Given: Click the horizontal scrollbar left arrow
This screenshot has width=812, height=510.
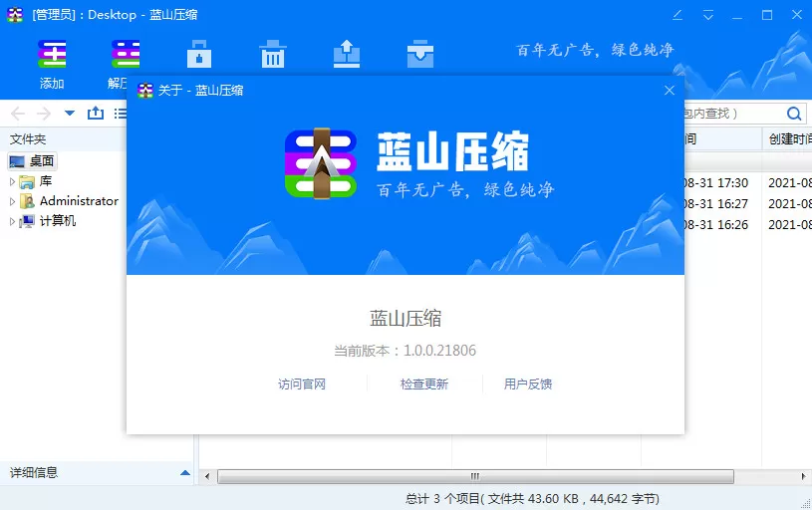Looking at the screenshot, I should click(x=207, y=476).
